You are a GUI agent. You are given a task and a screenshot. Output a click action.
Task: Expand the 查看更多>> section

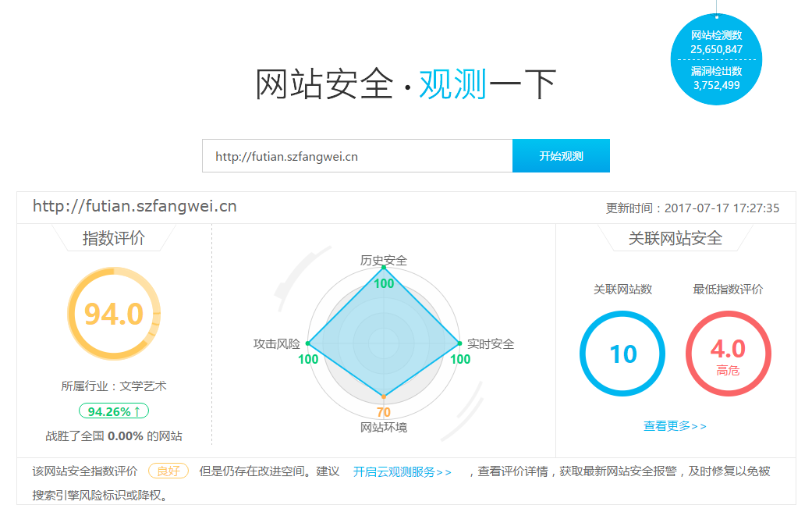point(675,425)
